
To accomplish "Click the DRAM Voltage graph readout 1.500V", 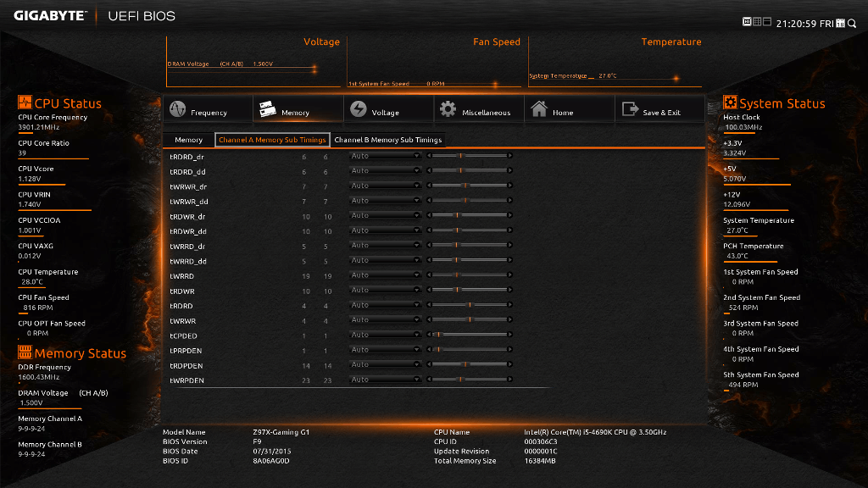I will 263,64.
